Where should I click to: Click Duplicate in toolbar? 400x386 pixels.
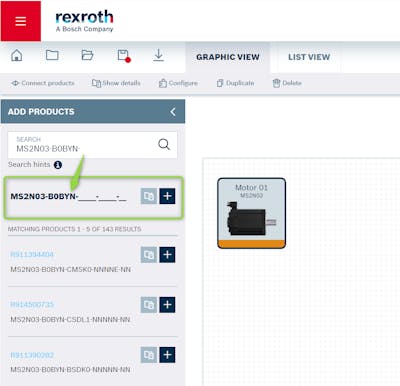point(235,83)
